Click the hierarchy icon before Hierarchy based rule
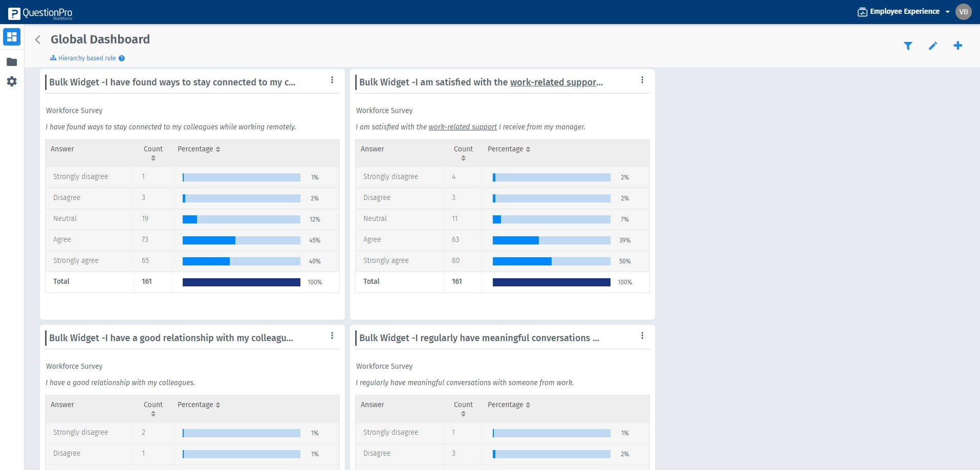This screenshot has height=470, width=980. pos(53,58)
